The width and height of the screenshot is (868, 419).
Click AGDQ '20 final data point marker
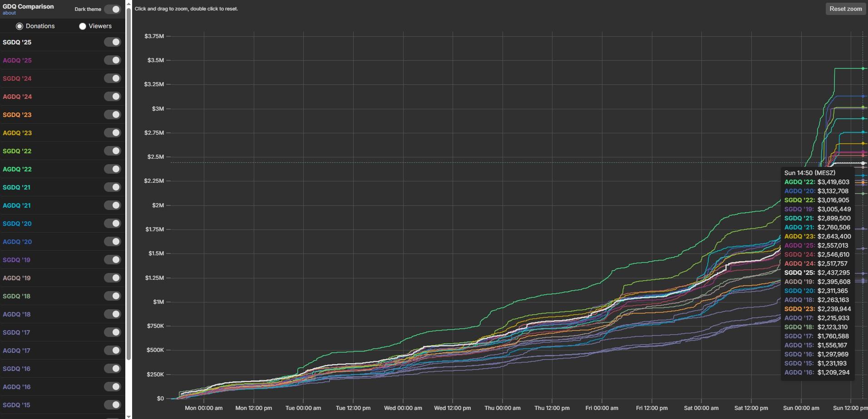tap(863, 96)
